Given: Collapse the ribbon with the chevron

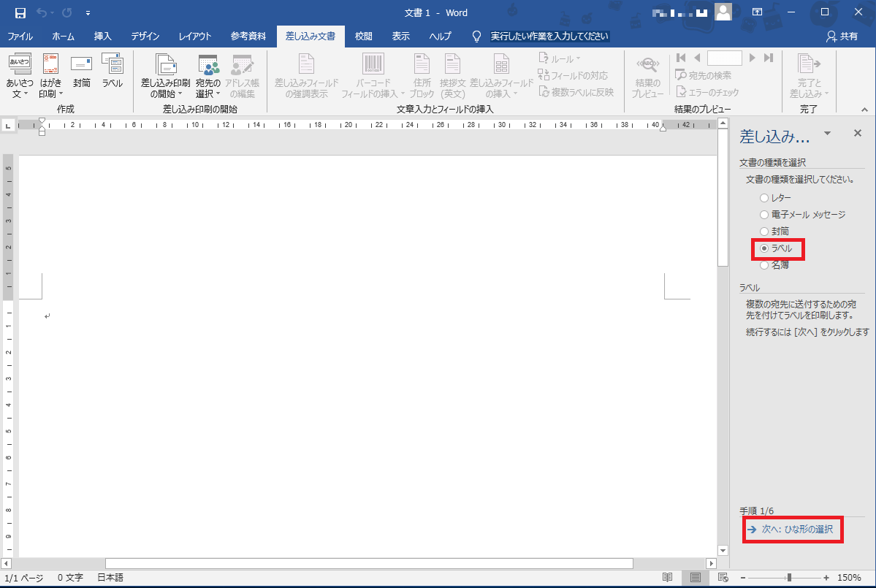Looking at the screenshot, I should [864, 110].
